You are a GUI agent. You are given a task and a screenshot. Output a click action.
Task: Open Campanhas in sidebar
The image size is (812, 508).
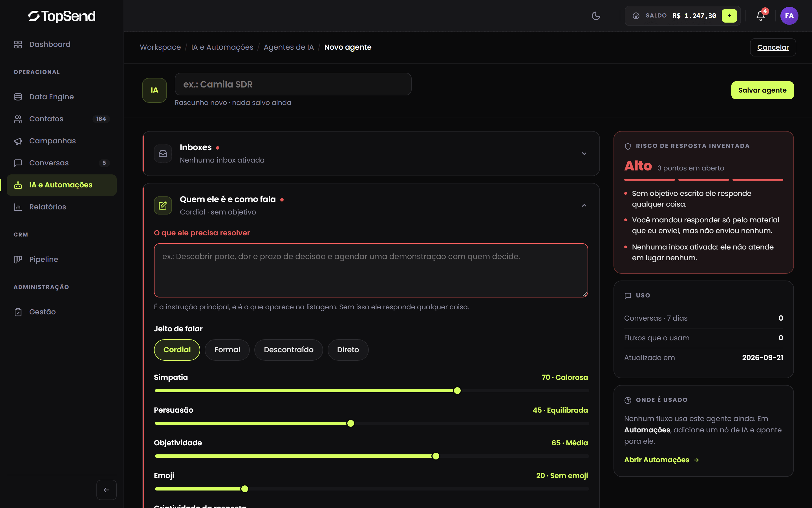[x=62, y=141]
